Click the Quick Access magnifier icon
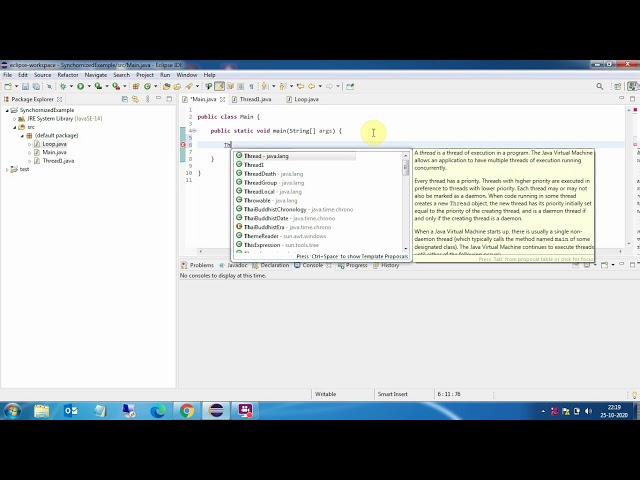Screen dimensions: 640x480 600,86
